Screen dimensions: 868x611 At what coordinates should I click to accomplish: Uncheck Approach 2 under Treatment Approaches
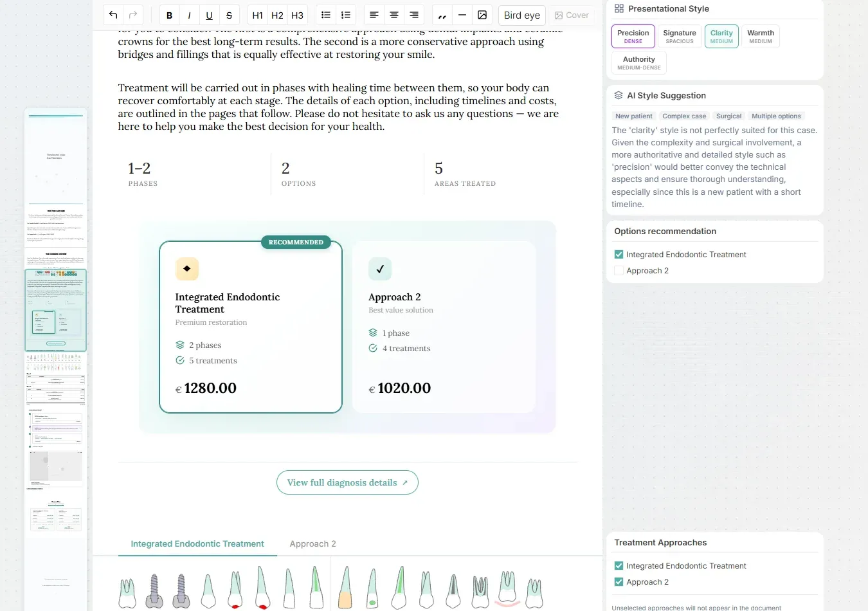pyautogui.click(x=619, y=582)
